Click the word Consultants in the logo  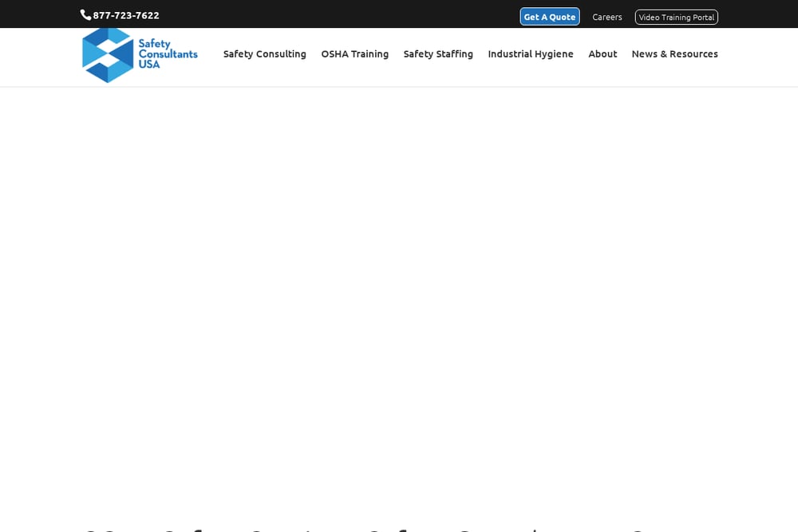[168, 54]
